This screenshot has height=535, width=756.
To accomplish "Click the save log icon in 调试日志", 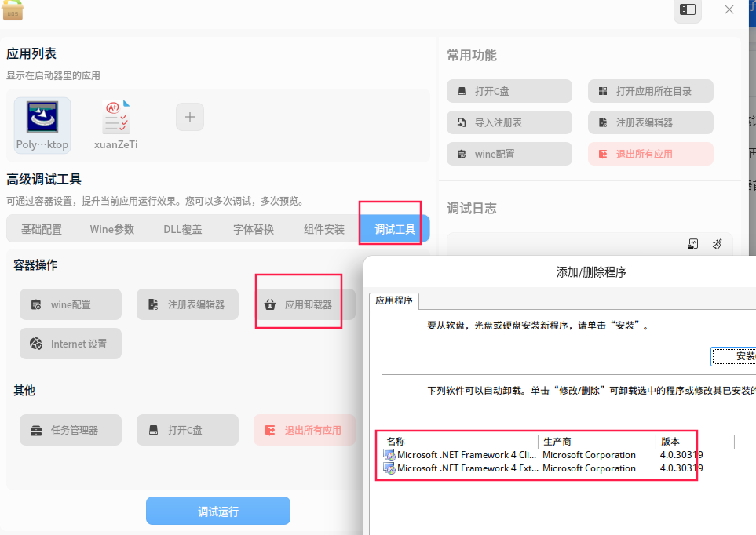I will coord(693,244).
